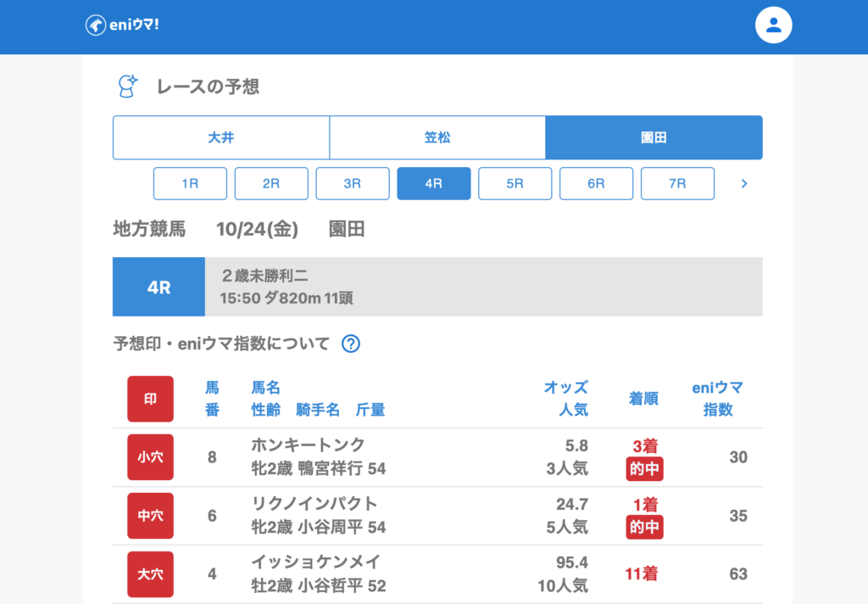Switch to the 笠松 racecourse tab
The width and height of the screenshot is (868, 604).
437,137
